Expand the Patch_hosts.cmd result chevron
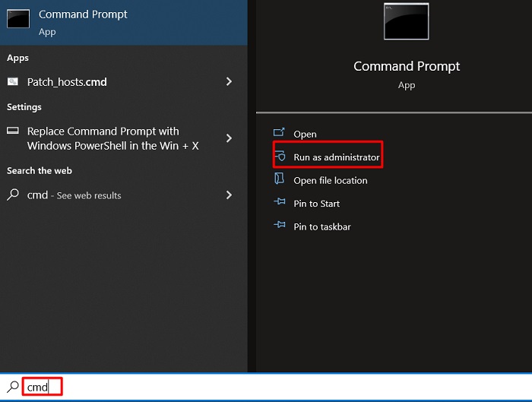The image size is (532, 402). (x=229, y=81)
